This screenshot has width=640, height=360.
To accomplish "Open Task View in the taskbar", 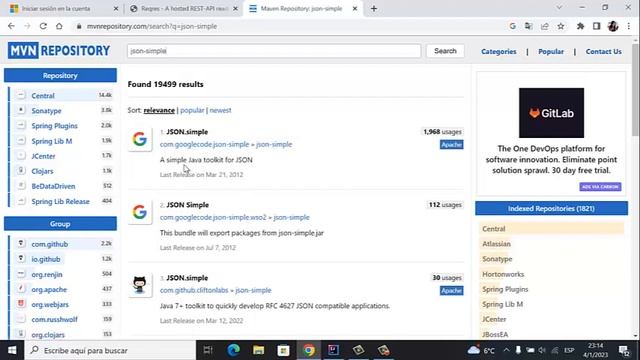I will pyautogui.click(x=208, y=350).
